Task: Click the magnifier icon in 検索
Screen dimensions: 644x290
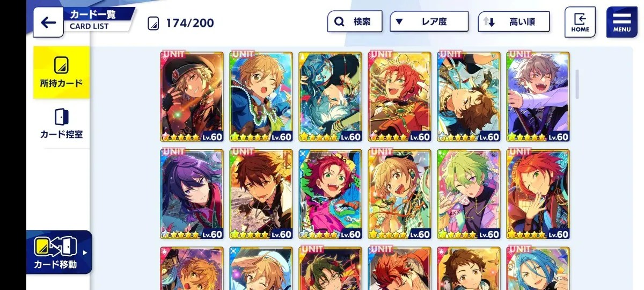Action: (x=339, y=22)
